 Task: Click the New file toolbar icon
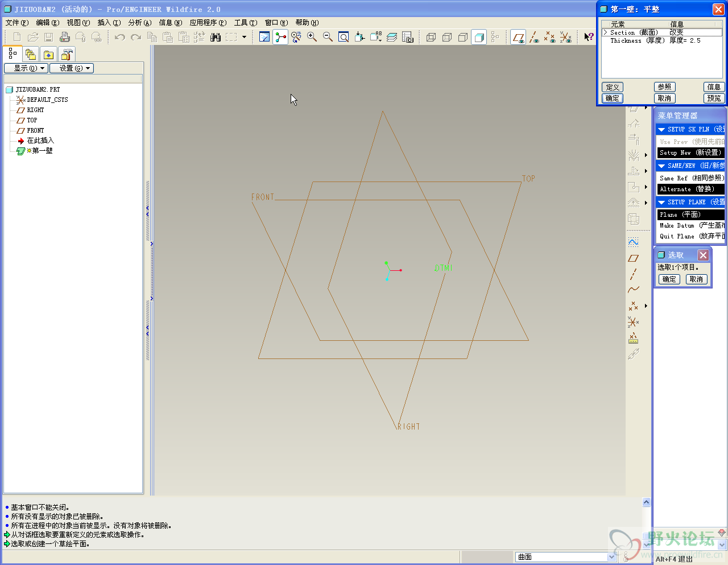(x=17, y=37)
